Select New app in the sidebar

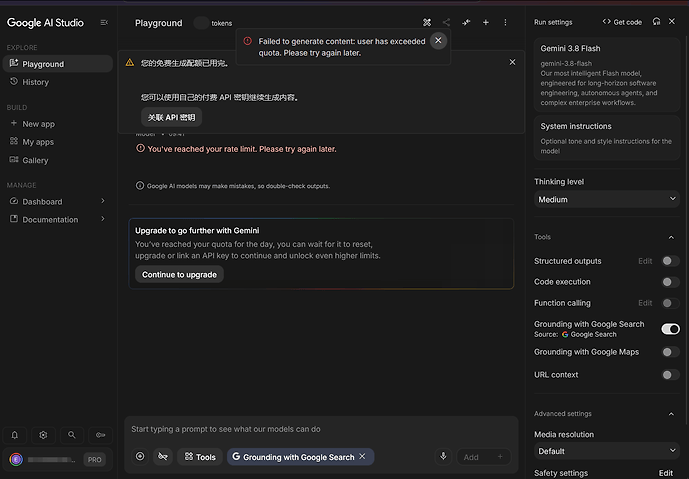point(58,124)
